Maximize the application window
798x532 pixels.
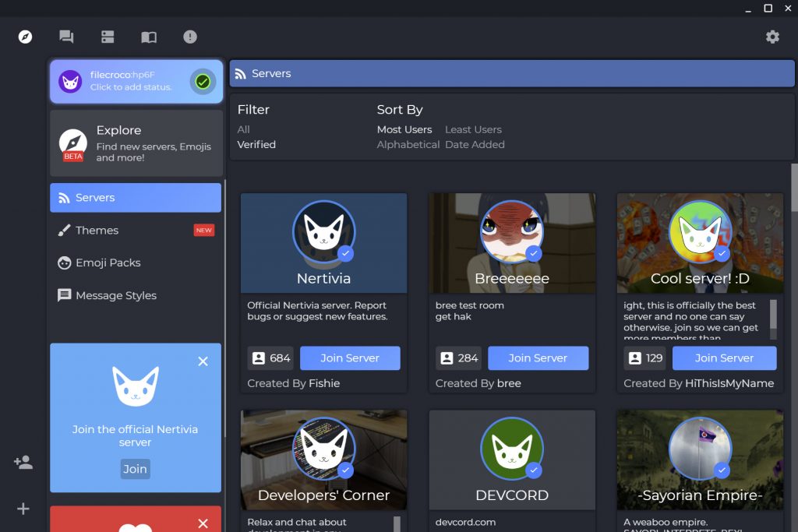pyautogui.click(x=768, y=8)
